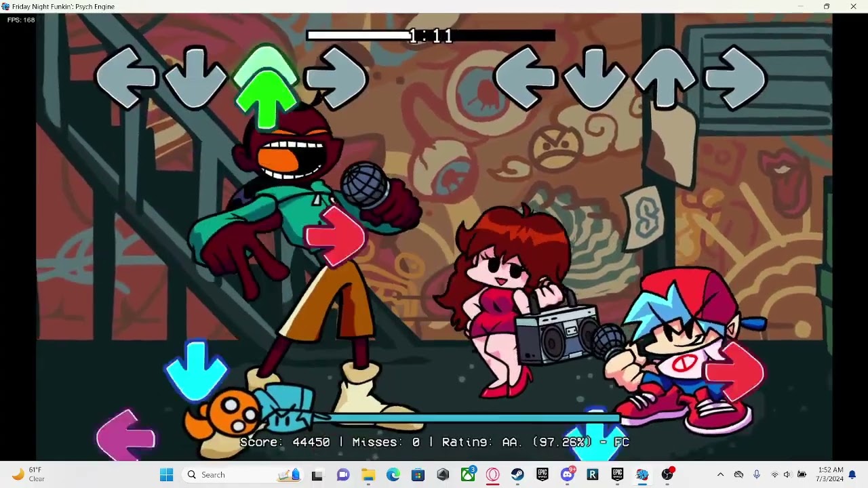The image size is (868, 488).
Task: Open Microsoft Store from the taskbar
Action: tap(418, 474)
